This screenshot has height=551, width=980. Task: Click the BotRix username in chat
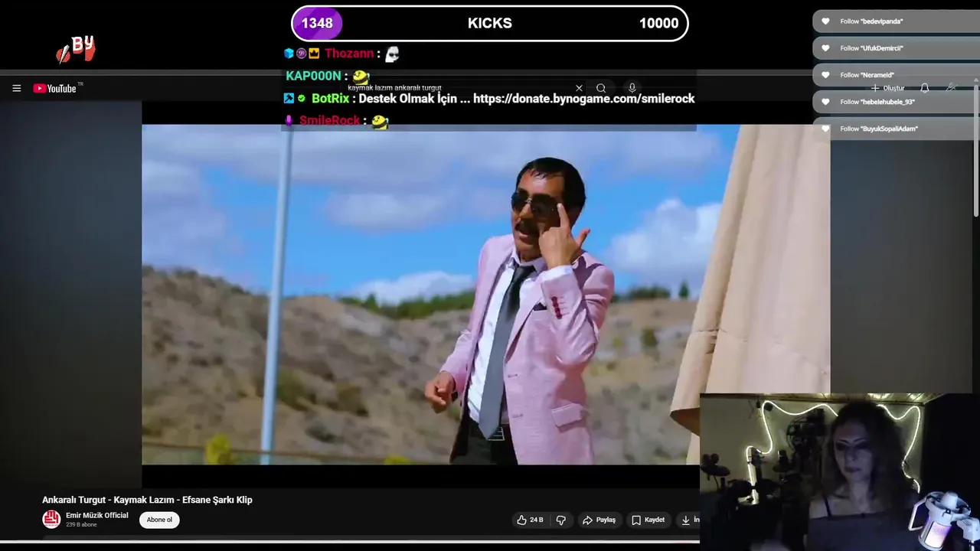[331, 99]
